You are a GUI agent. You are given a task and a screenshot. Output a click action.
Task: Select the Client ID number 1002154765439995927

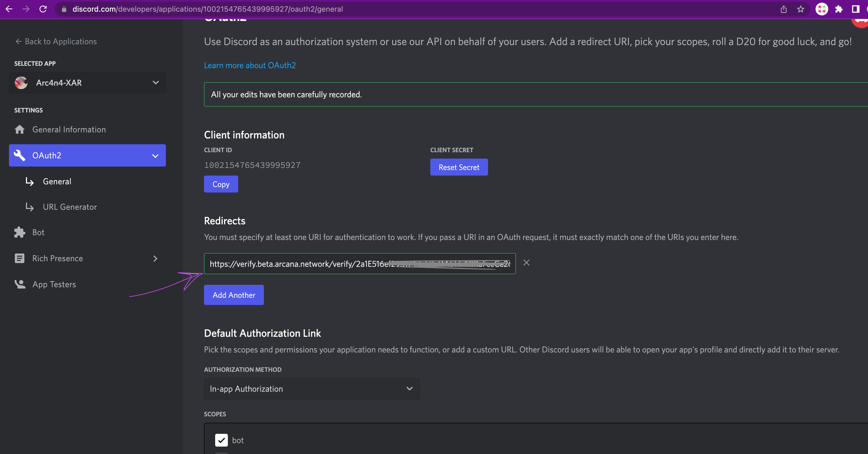click(x=252, y=165)
